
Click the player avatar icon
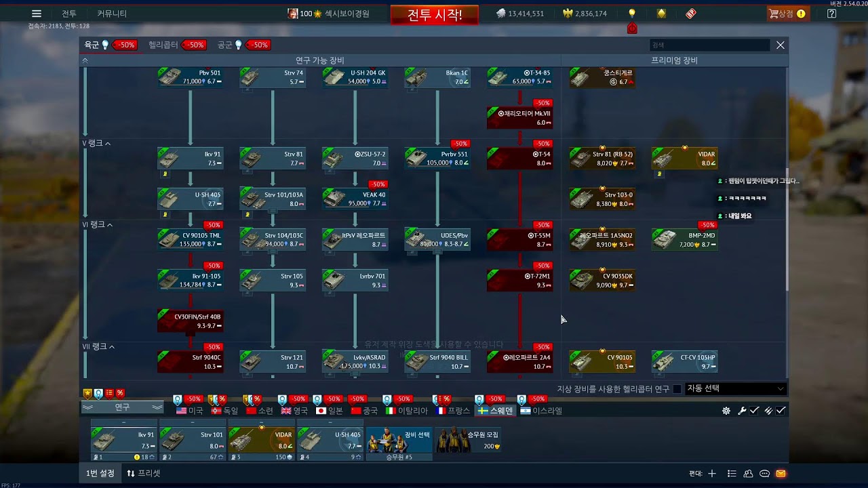point(292,14)
